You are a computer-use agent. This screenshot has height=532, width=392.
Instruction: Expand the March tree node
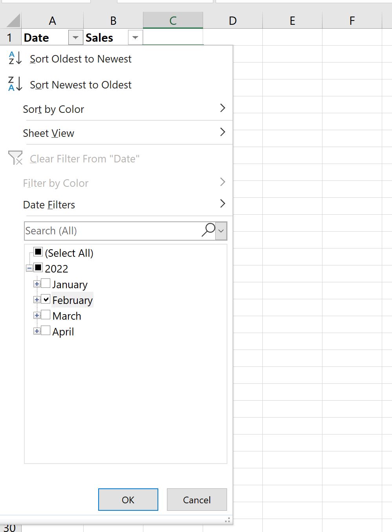coord(37,315)
